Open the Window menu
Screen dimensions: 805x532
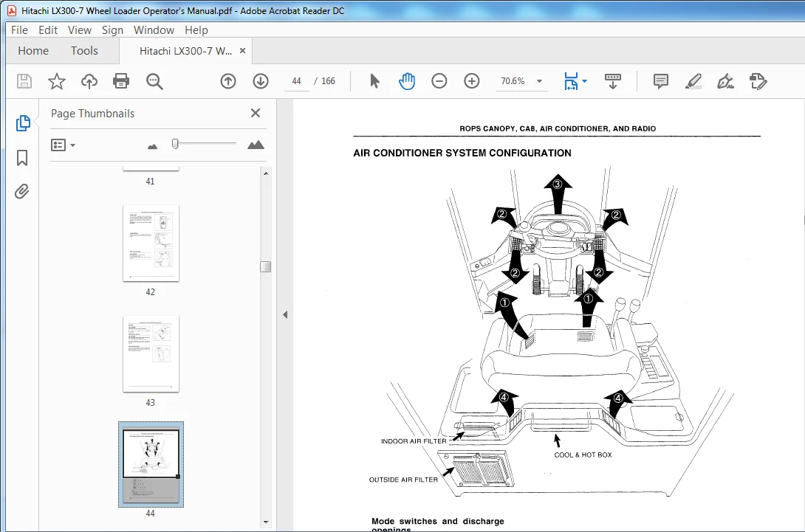(154, 30)
